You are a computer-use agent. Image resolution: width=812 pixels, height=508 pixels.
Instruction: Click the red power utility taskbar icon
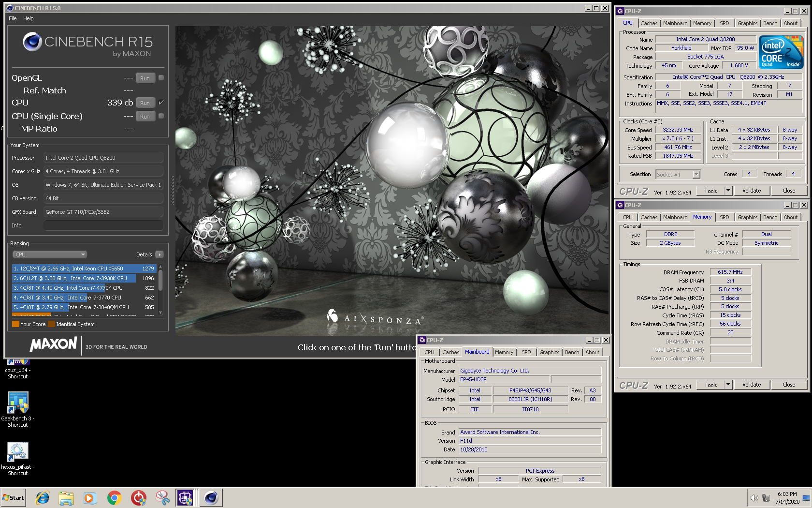click(x=138, y=498)
